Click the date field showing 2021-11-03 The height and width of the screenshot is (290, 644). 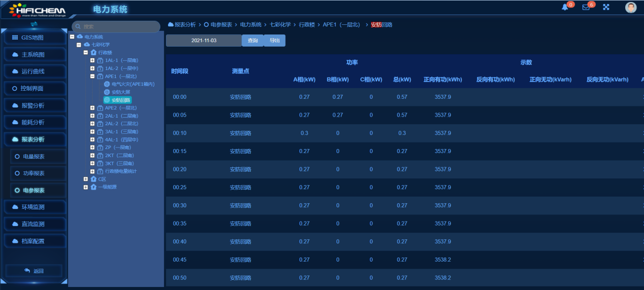pyautogui.click(x=204, y=41)
